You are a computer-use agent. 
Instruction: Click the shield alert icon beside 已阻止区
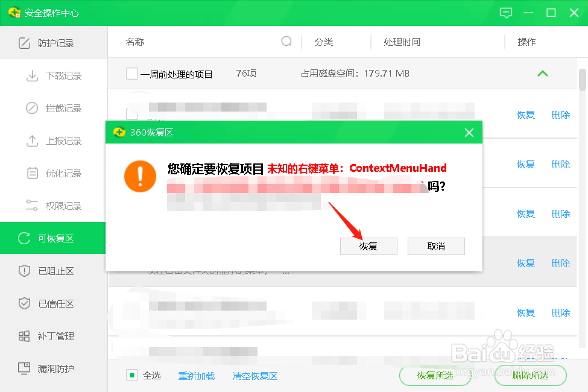coord(24,270)
